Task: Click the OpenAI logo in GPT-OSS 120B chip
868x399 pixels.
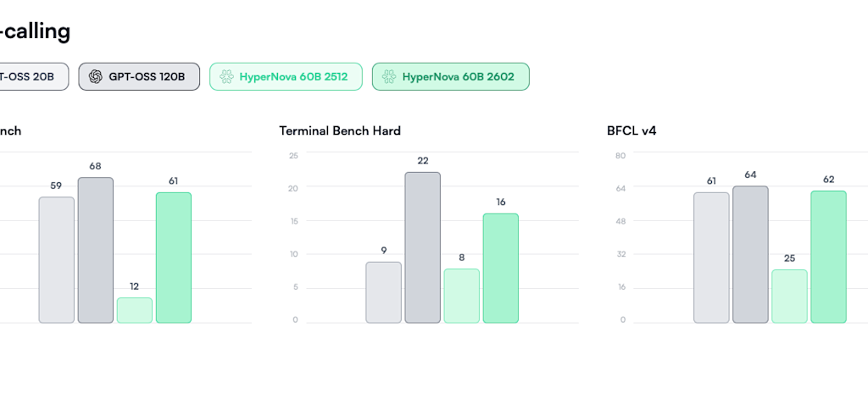Action: click(95, 76)
